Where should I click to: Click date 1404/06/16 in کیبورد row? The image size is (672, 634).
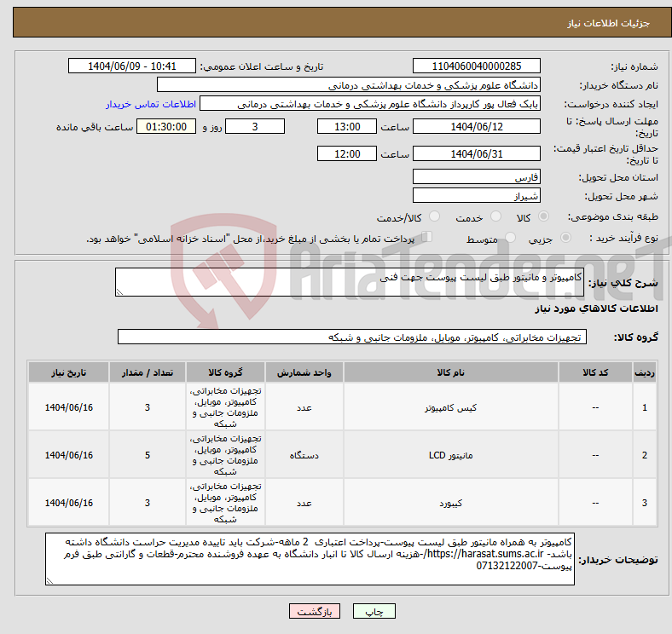(68, 503)
